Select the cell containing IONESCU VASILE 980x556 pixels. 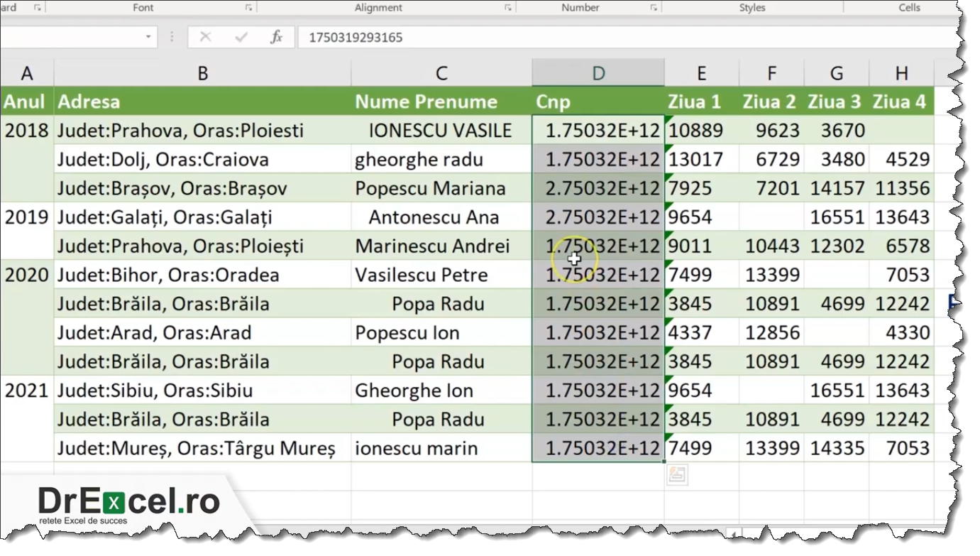pos(441,130)
